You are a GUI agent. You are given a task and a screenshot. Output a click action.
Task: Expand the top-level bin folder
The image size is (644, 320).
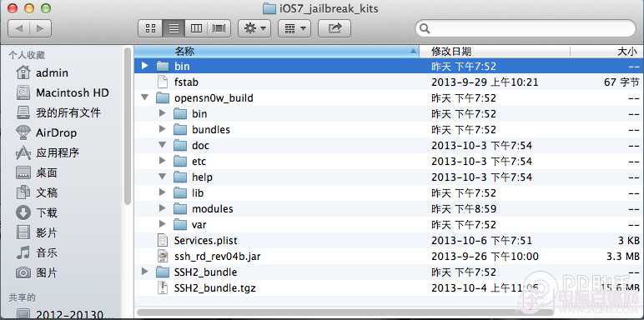pos(144,66)
